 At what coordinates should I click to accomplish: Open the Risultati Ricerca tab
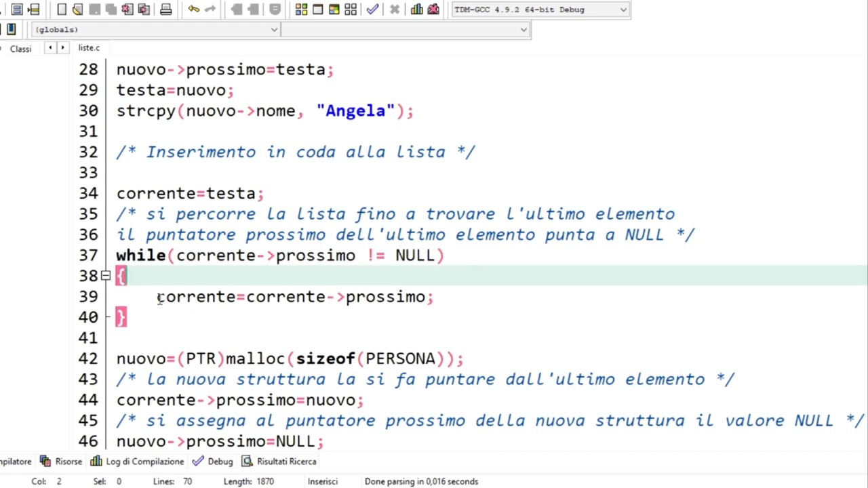tap(279, 462)
